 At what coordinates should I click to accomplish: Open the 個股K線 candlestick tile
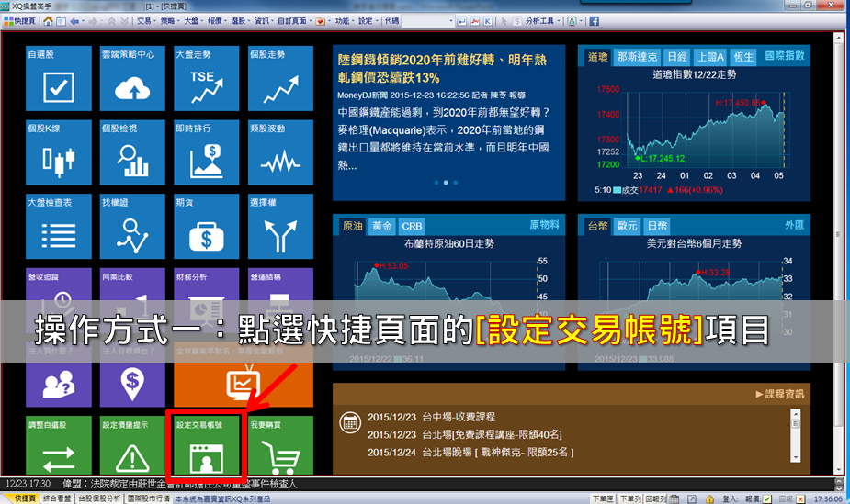point(59,152)
